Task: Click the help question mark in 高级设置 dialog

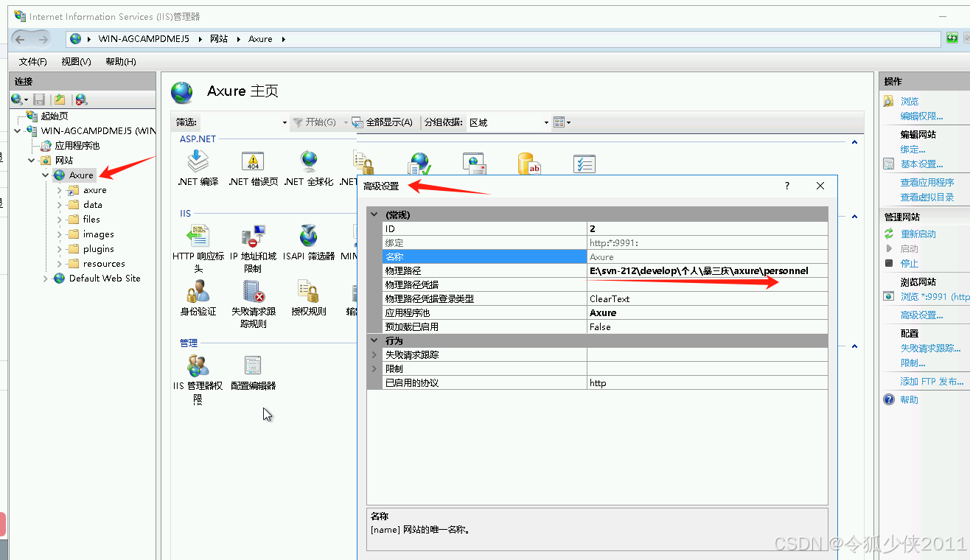Action: click(786, 186)
